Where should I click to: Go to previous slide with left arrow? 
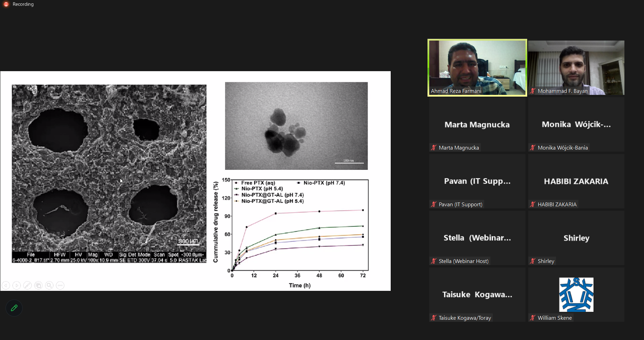6,285
